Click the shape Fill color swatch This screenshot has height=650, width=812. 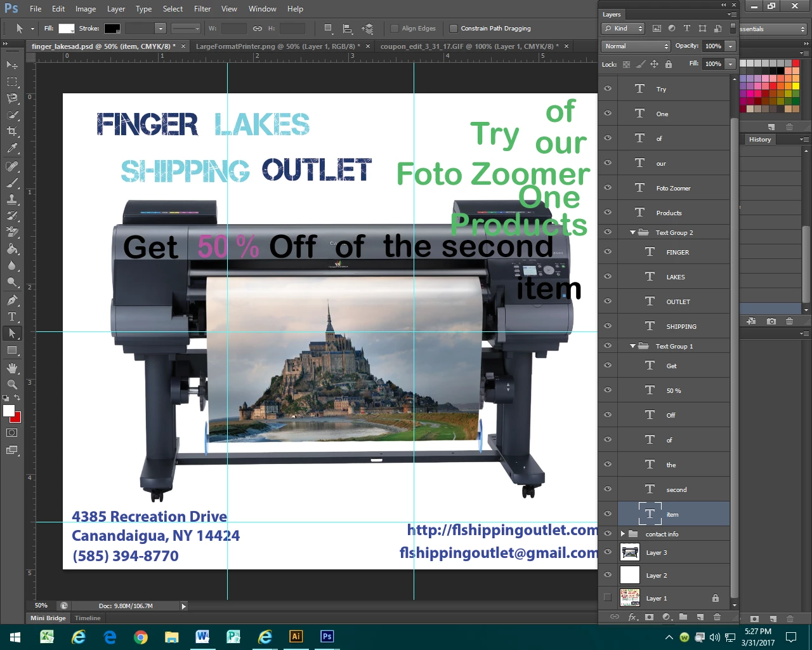67,29
